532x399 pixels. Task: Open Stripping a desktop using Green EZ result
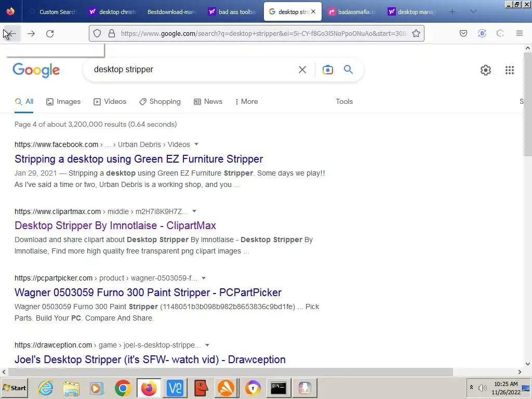coord(139,159)
